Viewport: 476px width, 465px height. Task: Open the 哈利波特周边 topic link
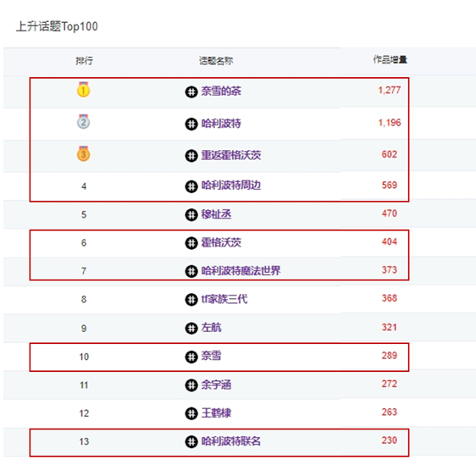(231, 185)
